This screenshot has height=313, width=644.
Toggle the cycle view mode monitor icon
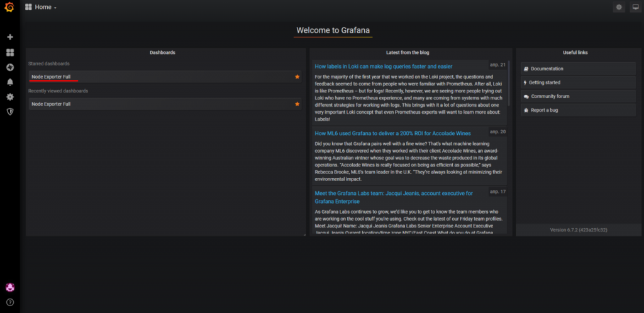pyautogui.click(x=635, y=8)
